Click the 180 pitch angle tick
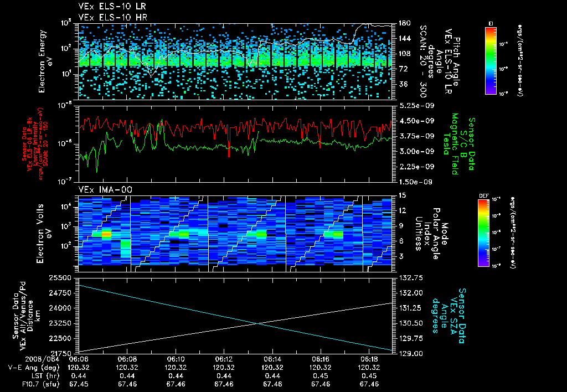This screenshot has height=392, width=567. click(x=405, y=23)
